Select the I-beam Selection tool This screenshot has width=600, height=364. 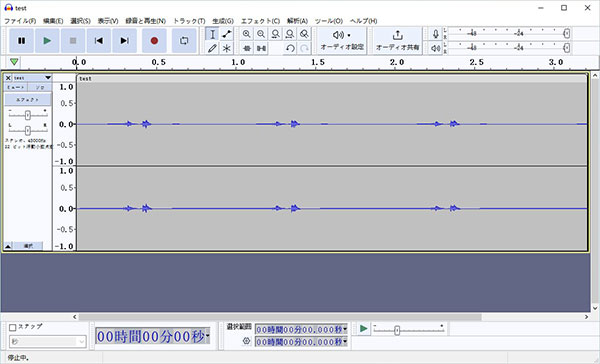pos(212,34)
